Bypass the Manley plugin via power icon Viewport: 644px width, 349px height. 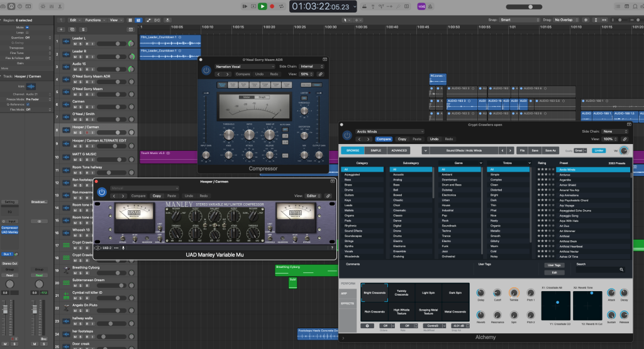click(102, 191)
